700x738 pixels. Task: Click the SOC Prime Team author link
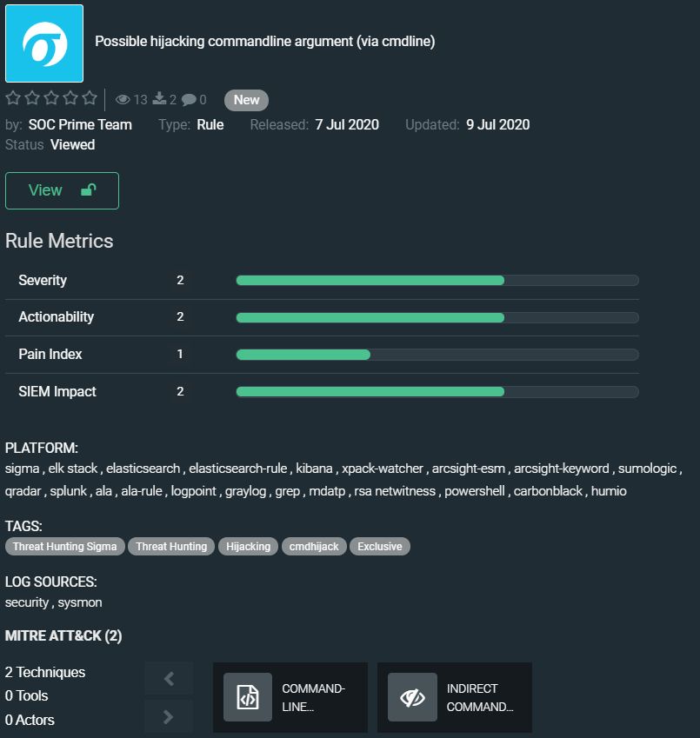pyautogui.click(x=80, y=124)
